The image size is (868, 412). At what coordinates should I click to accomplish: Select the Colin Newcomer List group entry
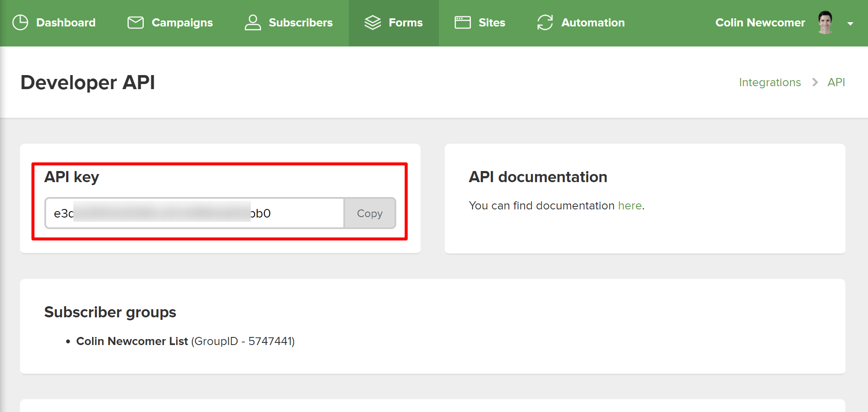click(132, 341)
